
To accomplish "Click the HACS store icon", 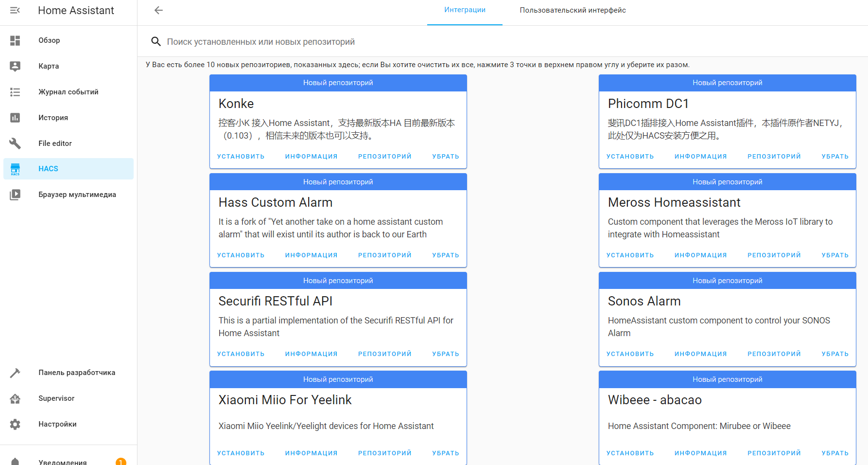I will [15, 169].
